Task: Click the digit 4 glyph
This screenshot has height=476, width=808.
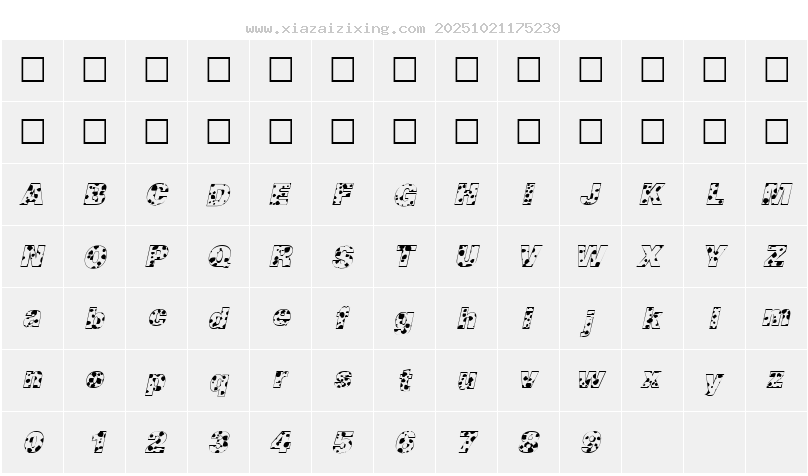Action: (x=281, y=442)
